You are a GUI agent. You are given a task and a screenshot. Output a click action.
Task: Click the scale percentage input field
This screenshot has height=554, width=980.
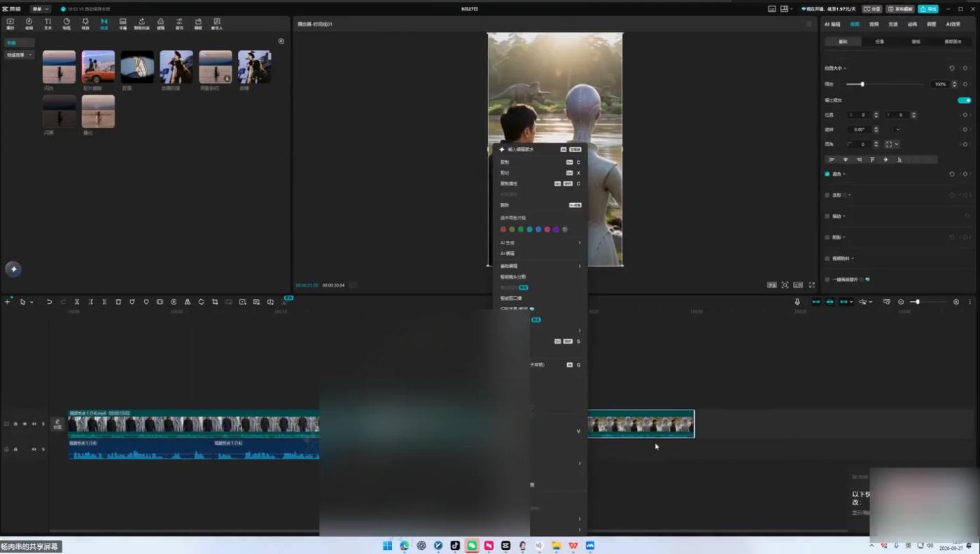pos(940,84)
